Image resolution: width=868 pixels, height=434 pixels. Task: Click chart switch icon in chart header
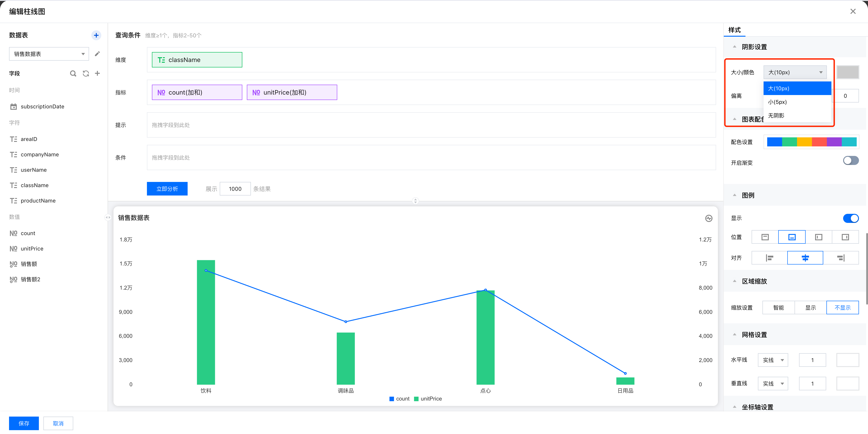coord(709,218)
